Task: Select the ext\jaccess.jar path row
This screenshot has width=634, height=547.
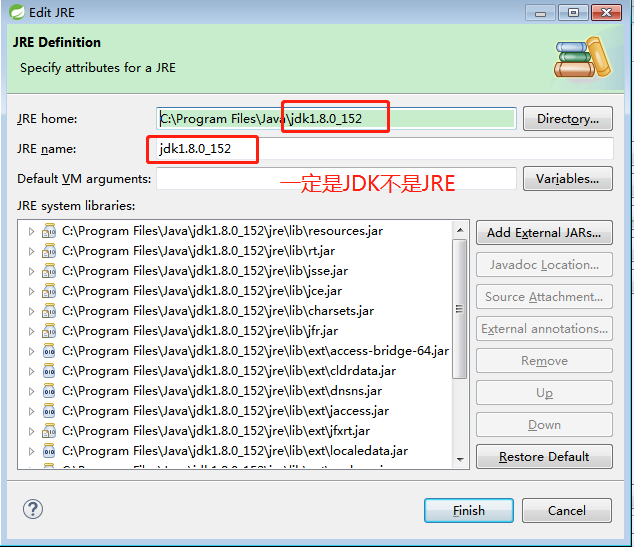Action: [226, 411]
